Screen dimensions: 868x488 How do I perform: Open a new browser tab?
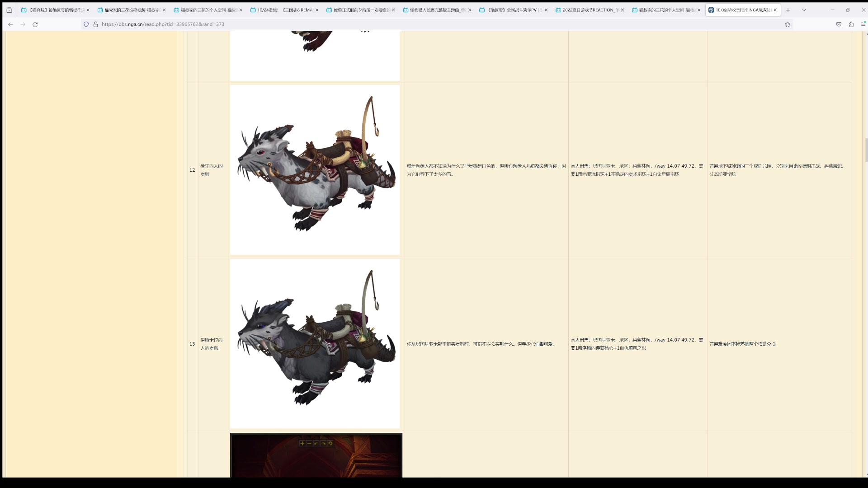point(788,10)
